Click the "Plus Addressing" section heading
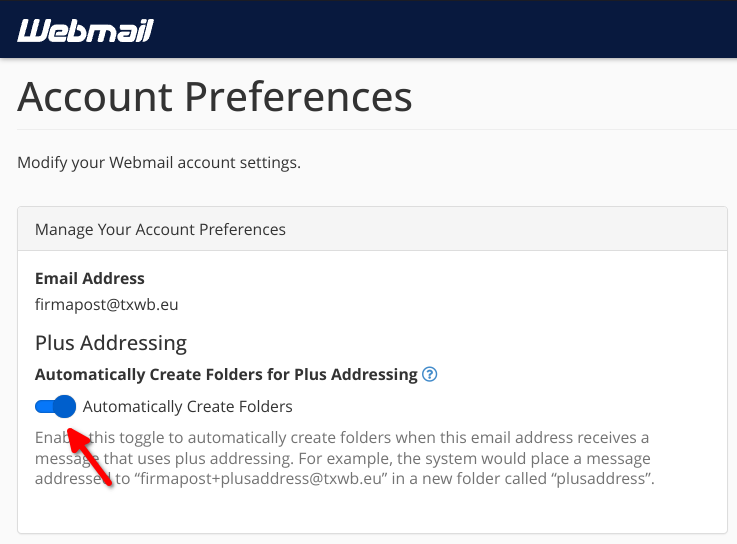Viewport: 737px width, 544px height. [111, 343]
